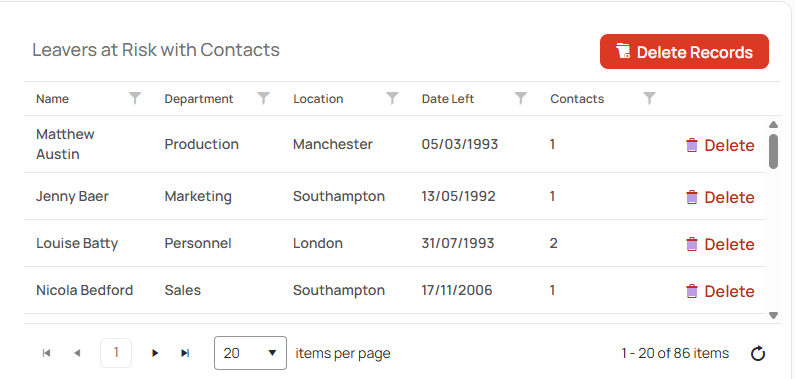Open the Name column filter icon
795x379 pixels.
tap(134, 98)
